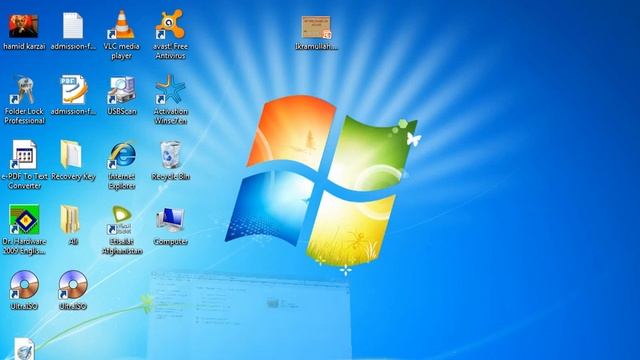Select the folder named All
640x360 pixels.
coord(70,220)
